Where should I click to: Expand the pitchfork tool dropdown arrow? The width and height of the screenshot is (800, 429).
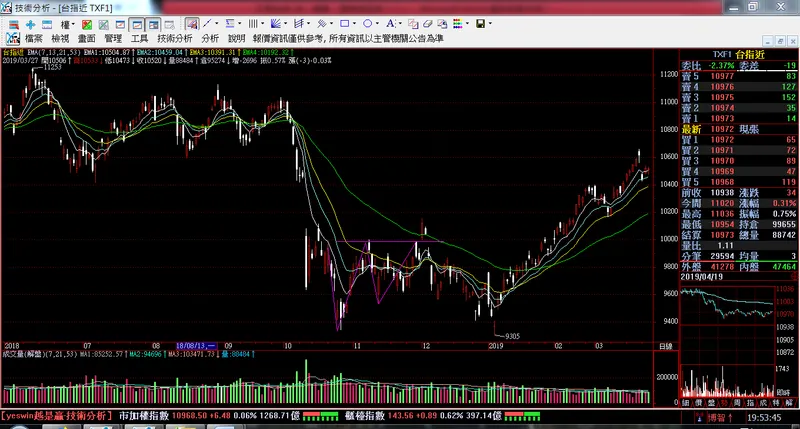coord(308,23)
